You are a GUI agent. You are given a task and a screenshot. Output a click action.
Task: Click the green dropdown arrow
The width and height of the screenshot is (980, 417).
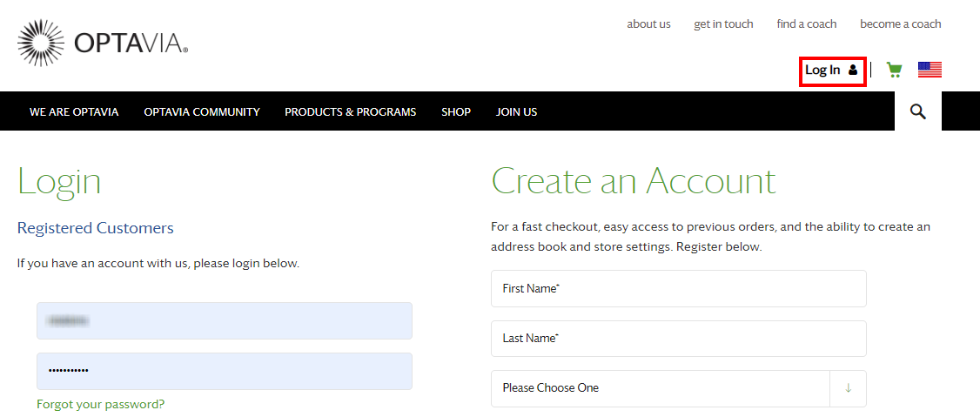click(848, 387)
